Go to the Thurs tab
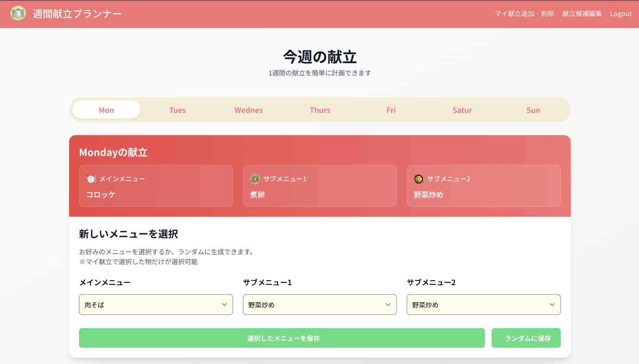Viewport: 639px width, 364px height. pos(320,110)
